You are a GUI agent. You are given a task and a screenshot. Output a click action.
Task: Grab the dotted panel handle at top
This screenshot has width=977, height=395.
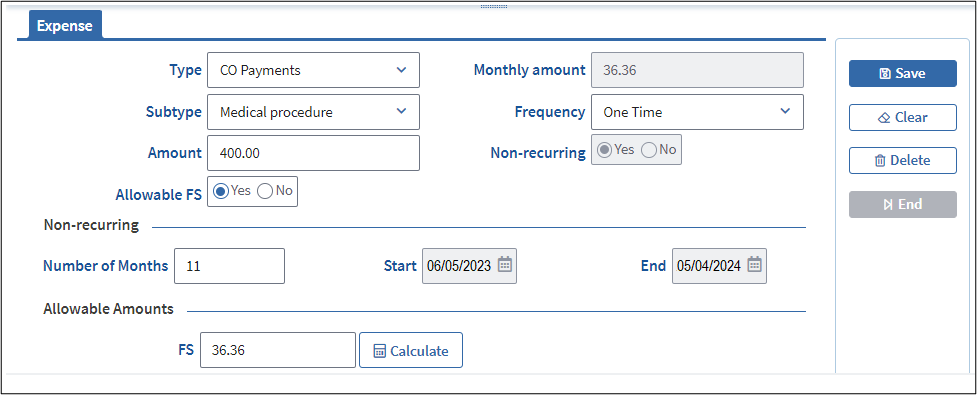coord(493,6)
